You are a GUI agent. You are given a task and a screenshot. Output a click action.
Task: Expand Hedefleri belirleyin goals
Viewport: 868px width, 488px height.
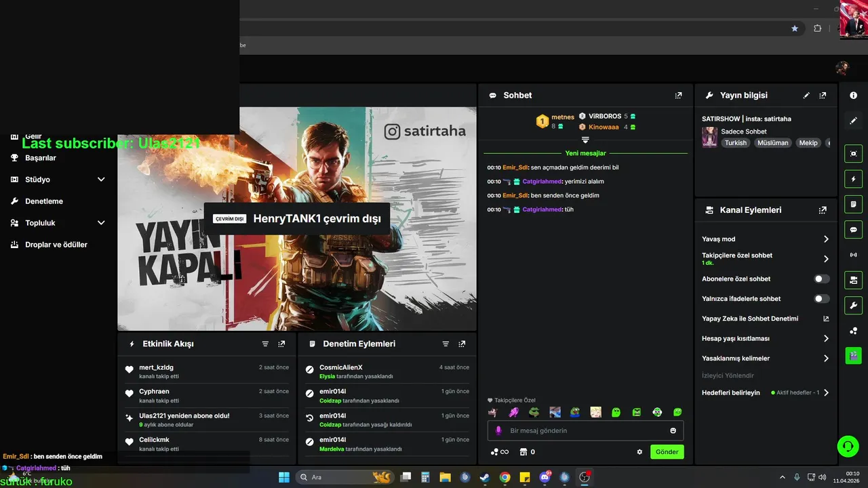pyautogui.click(x=826, y=392)
